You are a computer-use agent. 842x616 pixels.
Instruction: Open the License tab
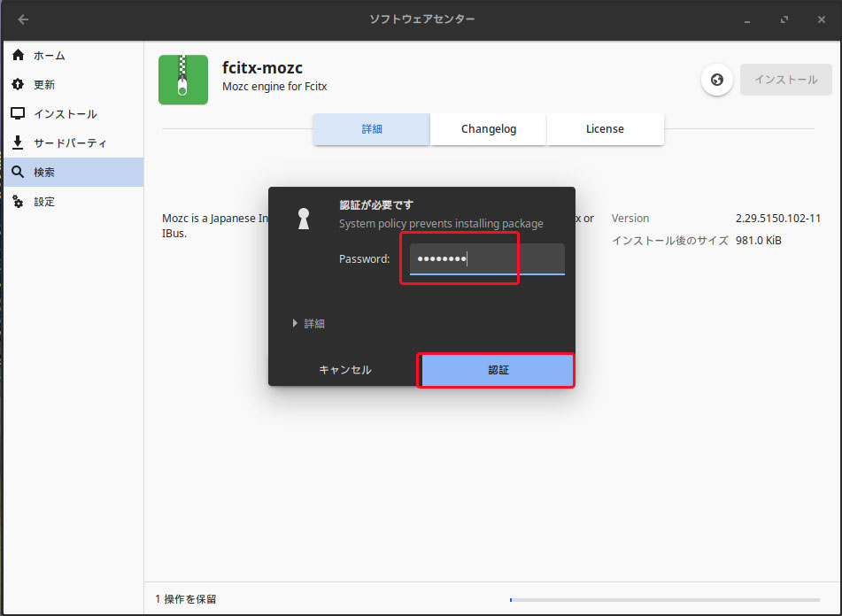click(x=605, y=129)
